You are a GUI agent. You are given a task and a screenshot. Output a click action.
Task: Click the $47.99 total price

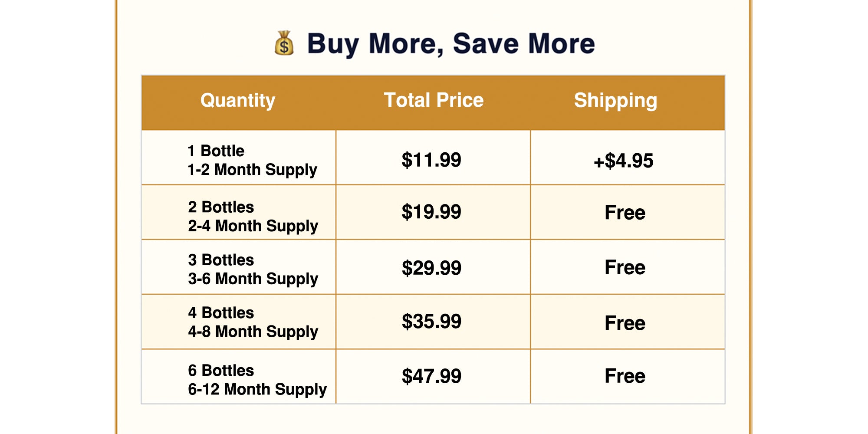(431, 376)
